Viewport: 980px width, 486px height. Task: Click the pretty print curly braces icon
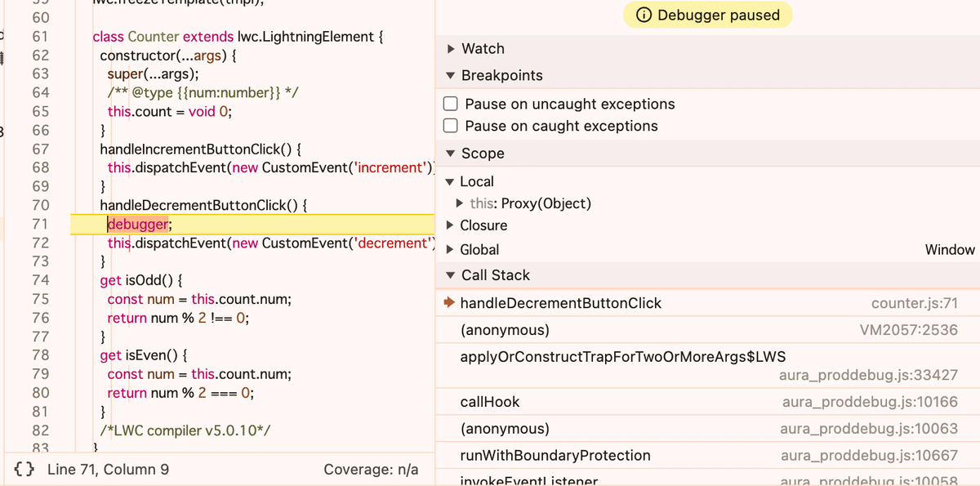coord(24,470)
